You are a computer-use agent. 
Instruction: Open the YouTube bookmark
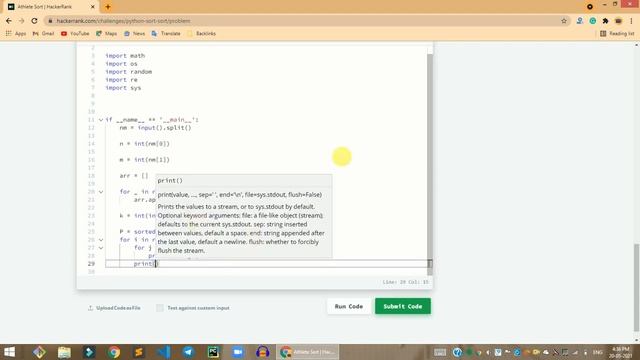pyautogui.click(x=75, y=33)
